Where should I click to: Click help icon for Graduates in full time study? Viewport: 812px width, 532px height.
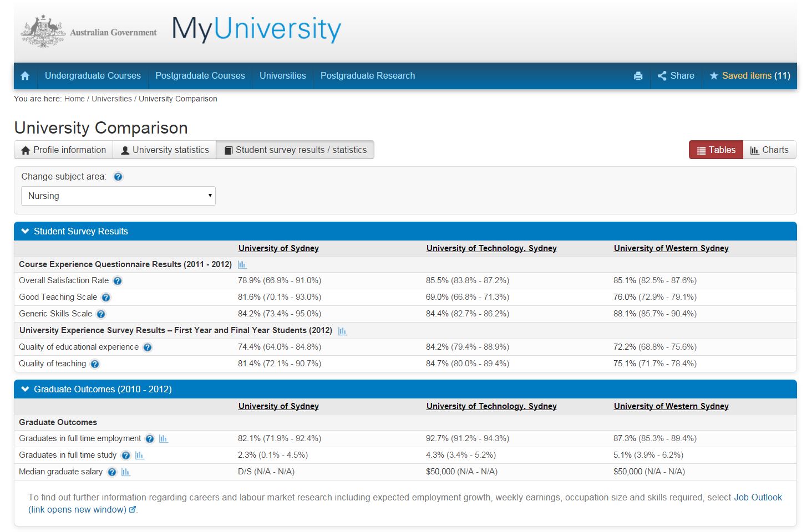(x=126, y=456)
